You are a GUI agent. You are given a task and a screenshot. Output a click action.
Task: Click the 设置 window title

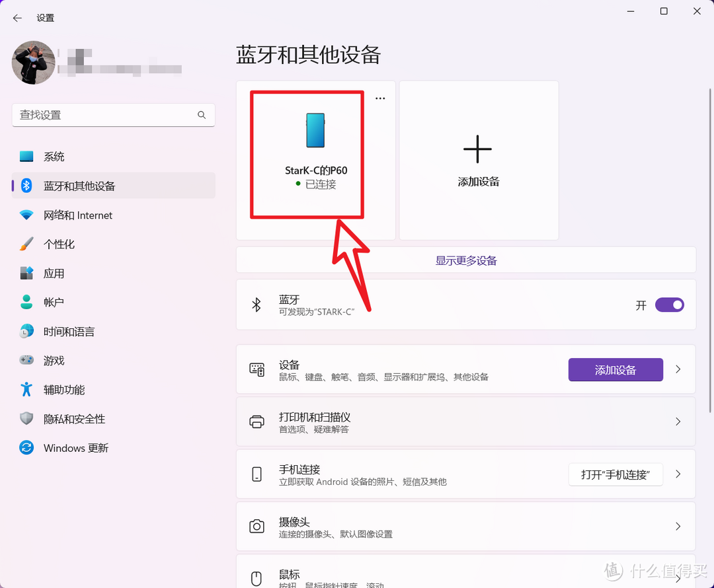point(45,18)
